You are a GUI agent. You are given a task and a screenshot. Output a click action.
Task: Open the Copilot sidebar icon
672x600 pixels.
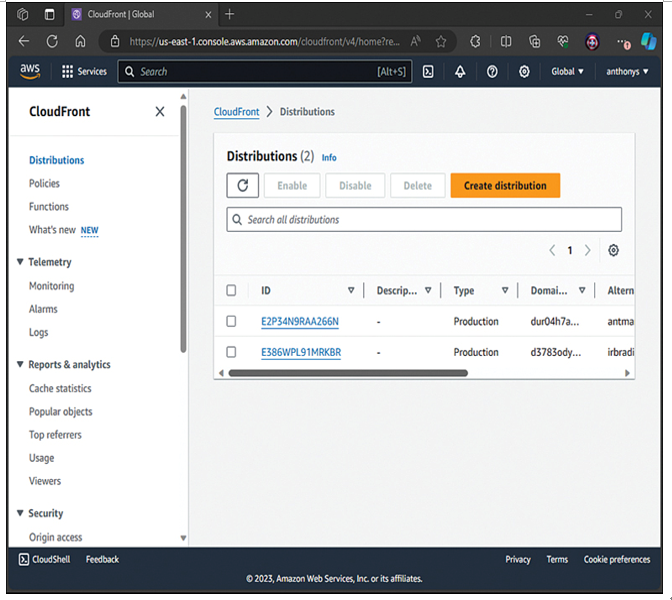pos(649,42)
